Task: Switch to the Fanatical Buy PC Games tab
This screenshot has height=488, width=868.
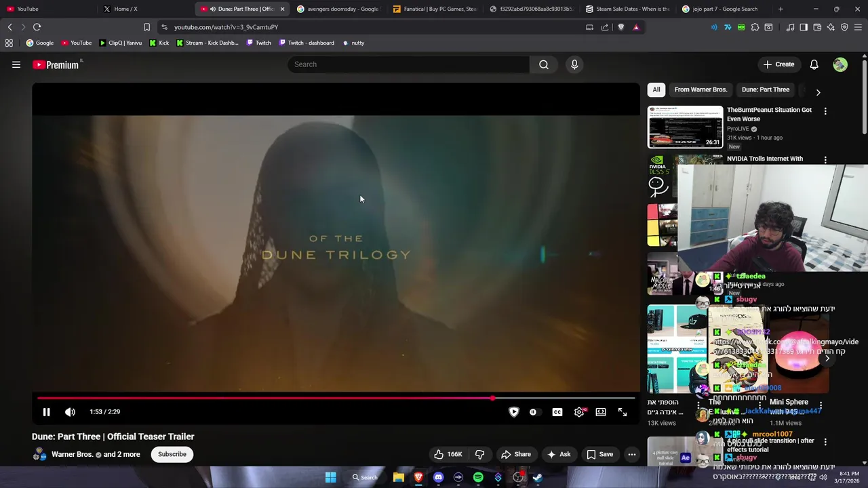Action: [x=435, y=9]
